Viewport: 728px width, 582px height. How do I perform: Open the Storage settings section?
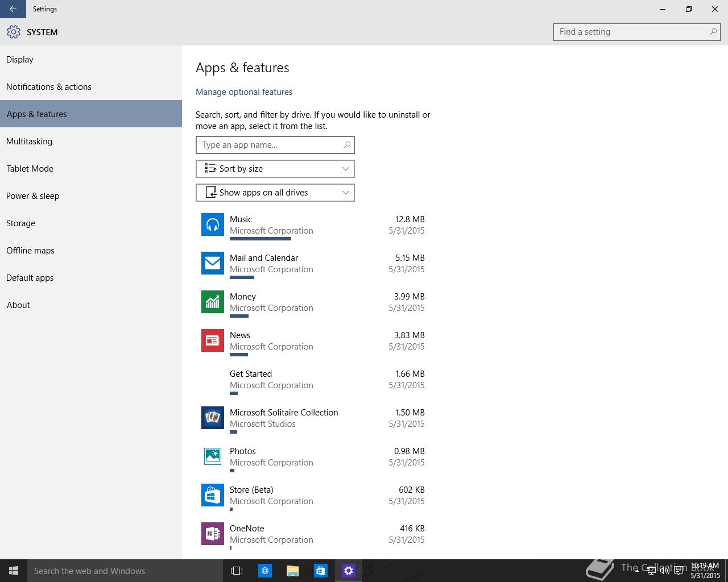[91, 223]
